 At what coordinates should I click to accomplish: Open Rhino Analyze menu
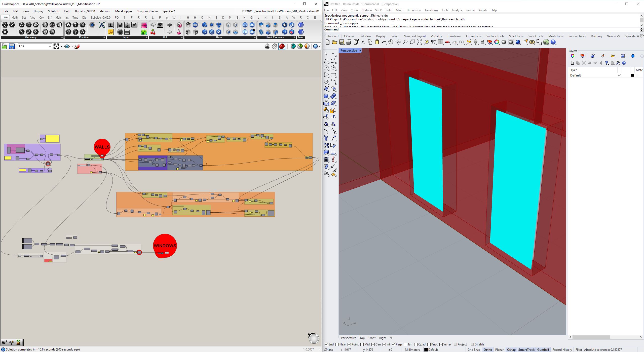(x=457, y=10)
